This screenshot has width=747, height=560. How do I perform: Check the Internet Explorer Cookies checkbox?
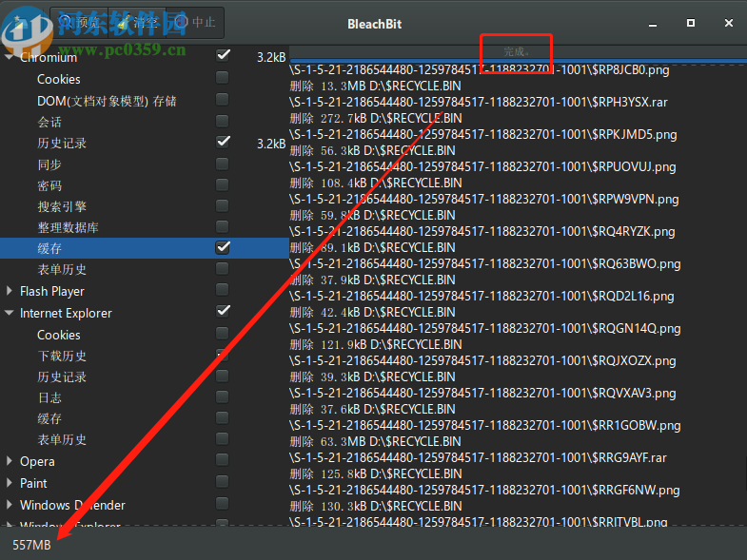pyautogui.click(x=222, y=333)
